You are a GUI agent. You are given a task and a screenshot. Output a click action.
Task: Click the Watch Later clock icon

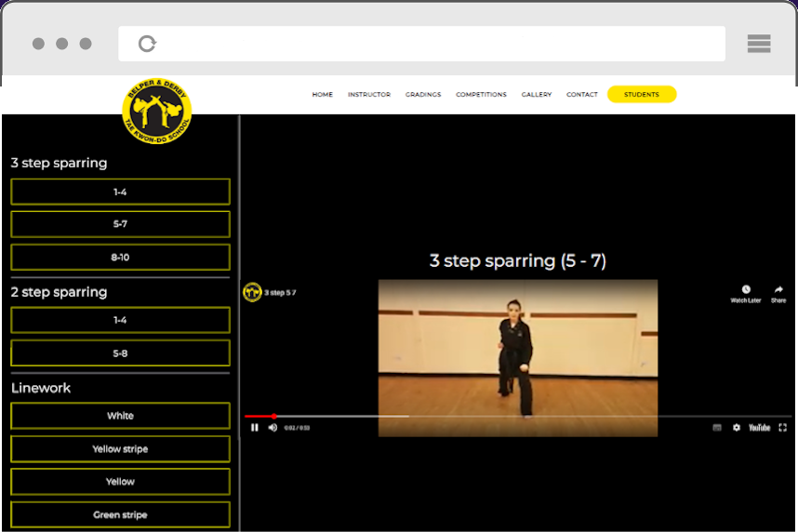click(746, 290)
